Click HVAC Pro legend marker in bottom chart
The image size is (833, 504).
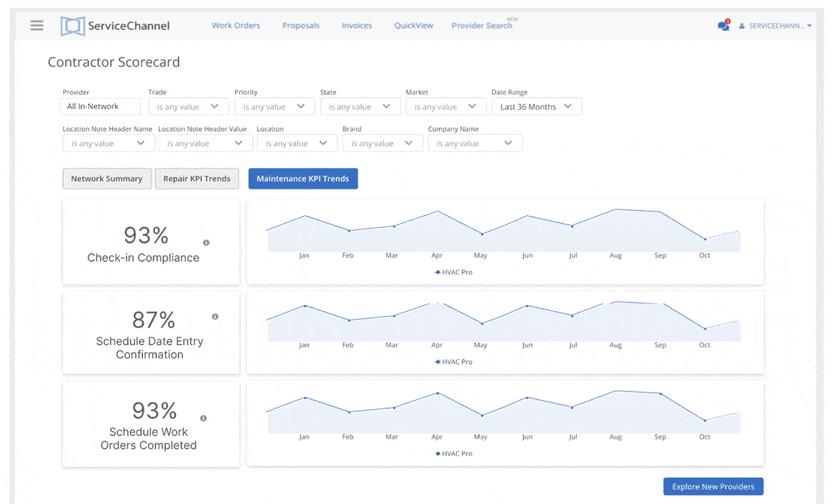click(x=438, y=454)
